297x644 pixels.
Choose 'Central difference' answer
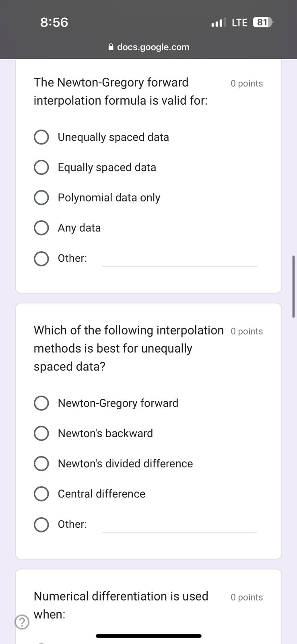[x=41, y=493]
